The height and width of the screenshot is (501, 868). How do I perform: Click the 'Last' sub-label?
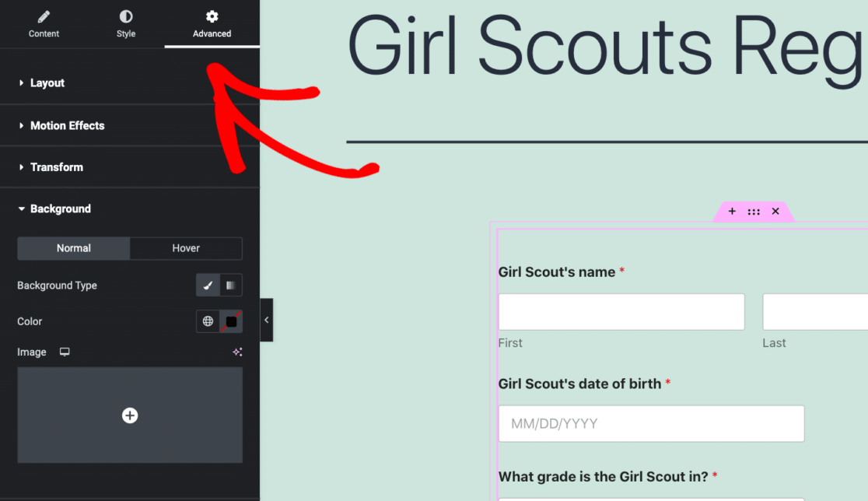774,343
